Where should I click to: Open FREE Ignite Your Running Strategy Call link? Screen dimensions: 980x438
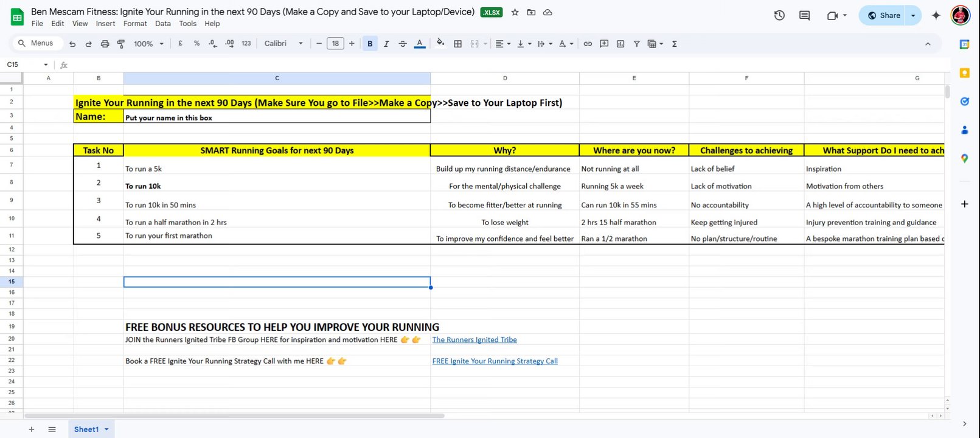[x=495, y=361]
